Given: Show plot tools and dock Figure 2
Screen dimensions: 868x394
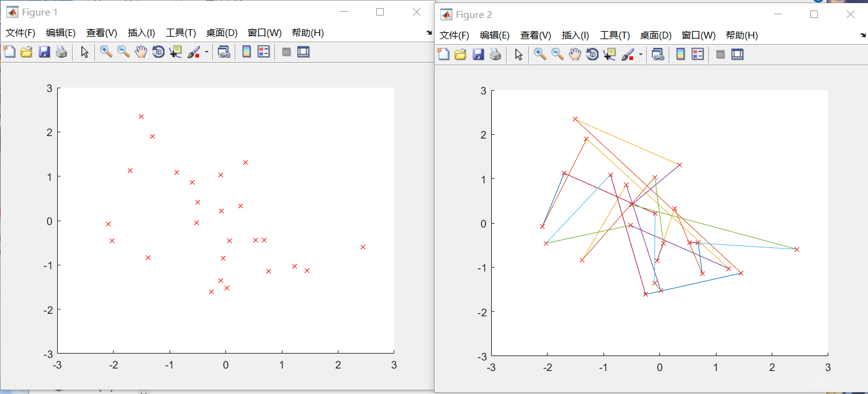Looking at the screenshot, I should (x=737, y=55).
